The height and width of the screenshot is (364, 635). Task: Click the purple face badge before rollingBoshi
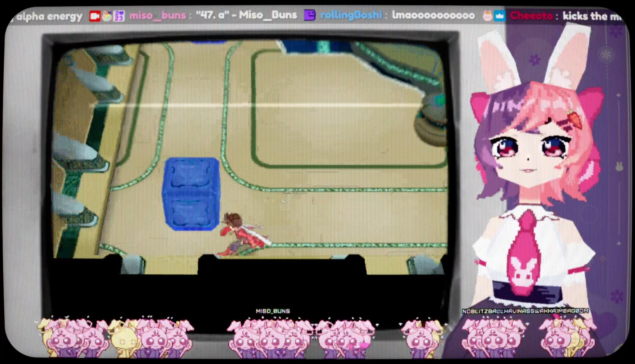[309, 15]
